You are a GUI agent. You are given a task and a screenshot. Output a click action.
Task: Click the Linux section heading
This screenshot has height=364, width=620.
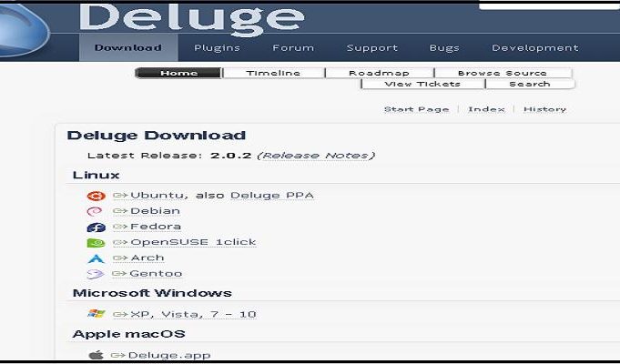click(97, 175)
